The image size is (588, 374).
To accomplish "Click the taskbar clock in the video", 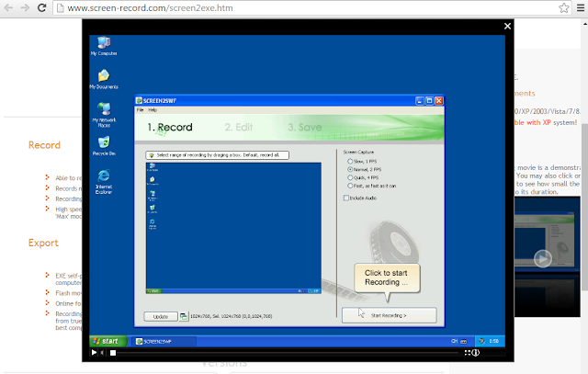I will 494,341.
